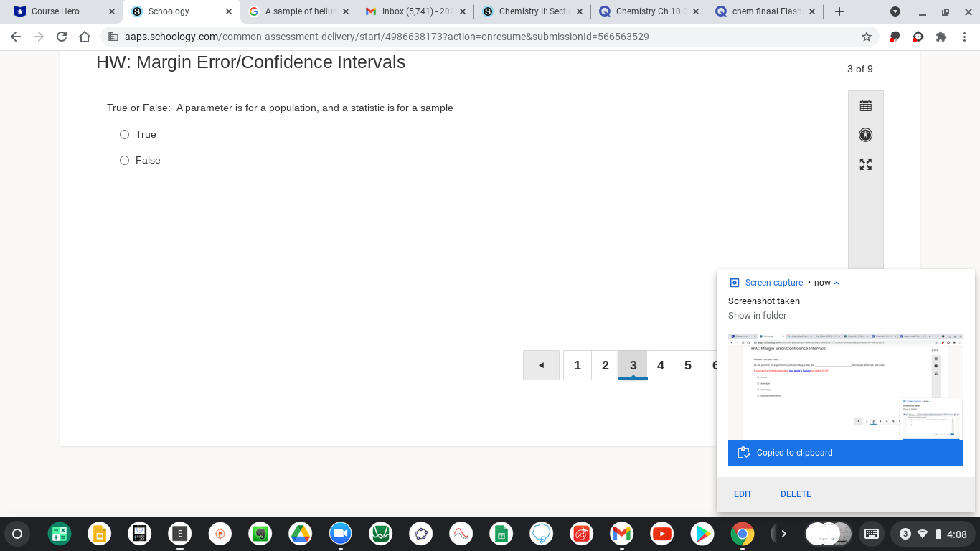
Task: Click the Screen capture notification icon
Action: pyautogui.click(x=733, y=282)
